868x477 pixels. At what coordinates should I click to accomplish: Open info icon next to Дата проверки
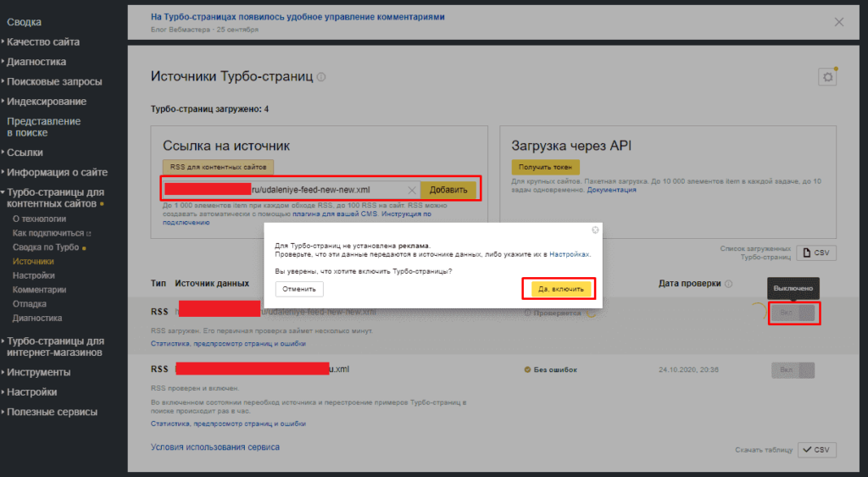tap(728, 284)
